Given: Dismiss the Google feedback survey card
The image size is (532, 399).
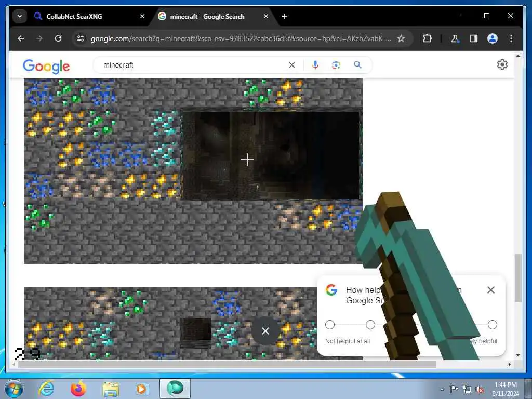Looking at the screenshot, I should click(x=490, y=290).
